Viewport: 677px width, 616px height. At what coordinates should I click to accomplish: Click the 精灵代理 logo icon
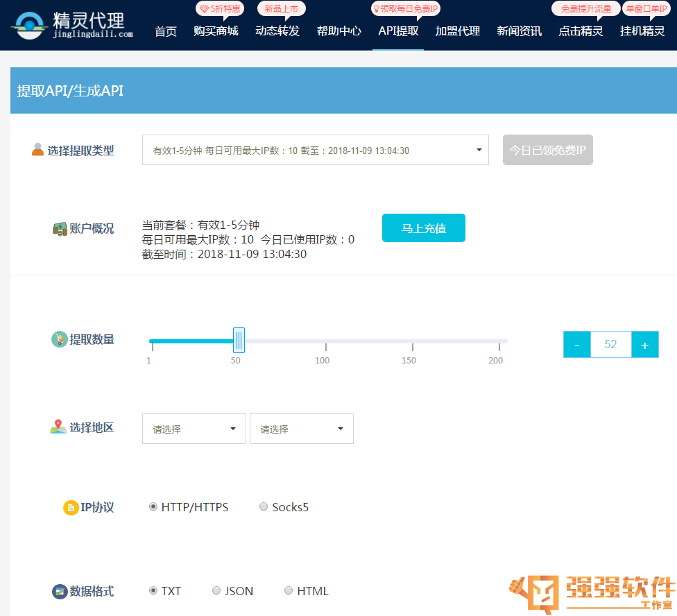tap(29, 26)
